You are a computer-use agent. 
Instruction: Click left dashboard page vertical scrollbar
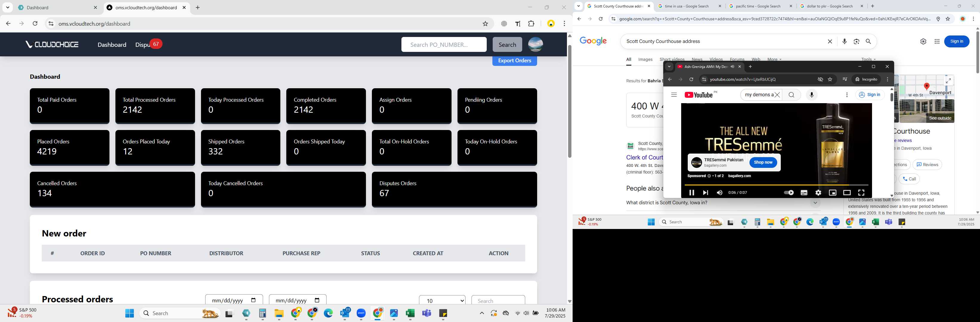pyautogui.click(x=570, y=101)
